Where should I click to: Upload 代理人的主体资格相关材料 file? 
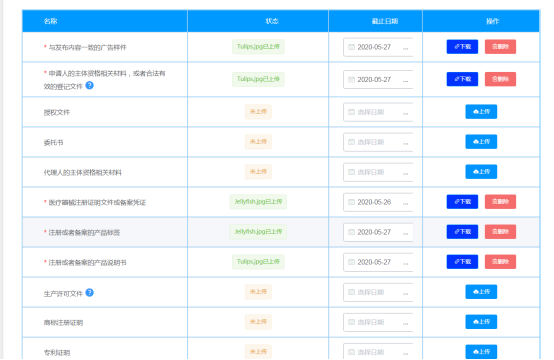[x=481, y=172]
